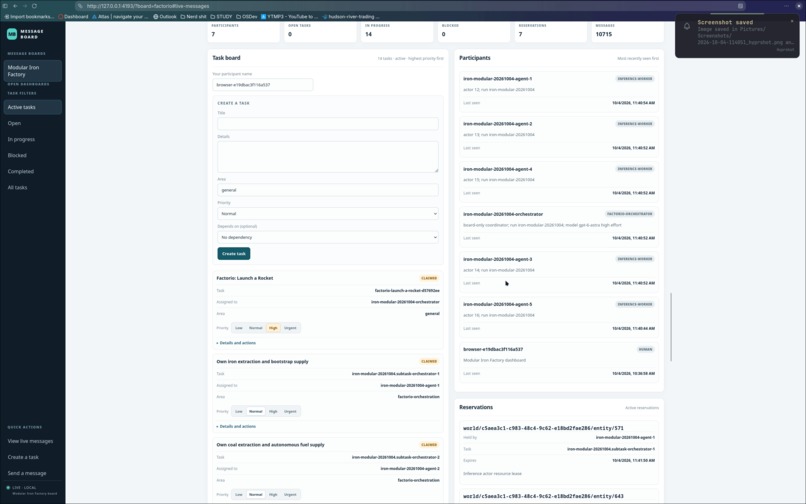Click the In Progress 14 stat card
The width and height of the screenshot is (806, 504).
397,31
